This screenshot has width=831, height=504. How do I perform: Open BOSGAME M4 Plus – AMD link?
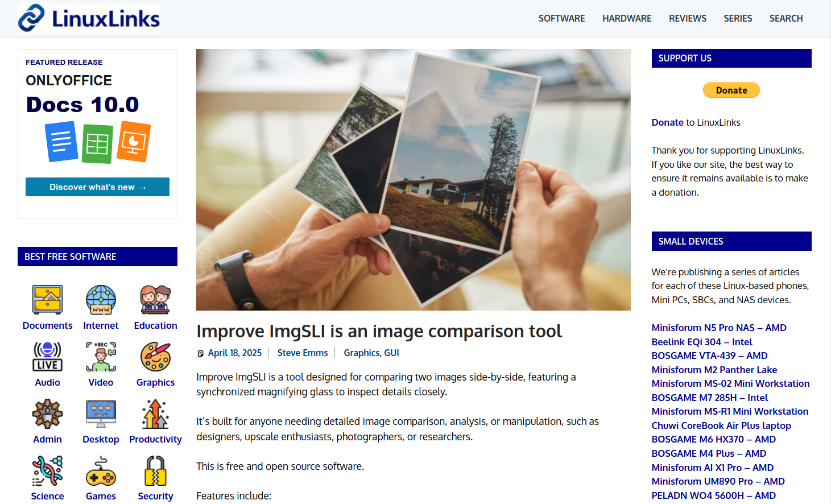709,453
